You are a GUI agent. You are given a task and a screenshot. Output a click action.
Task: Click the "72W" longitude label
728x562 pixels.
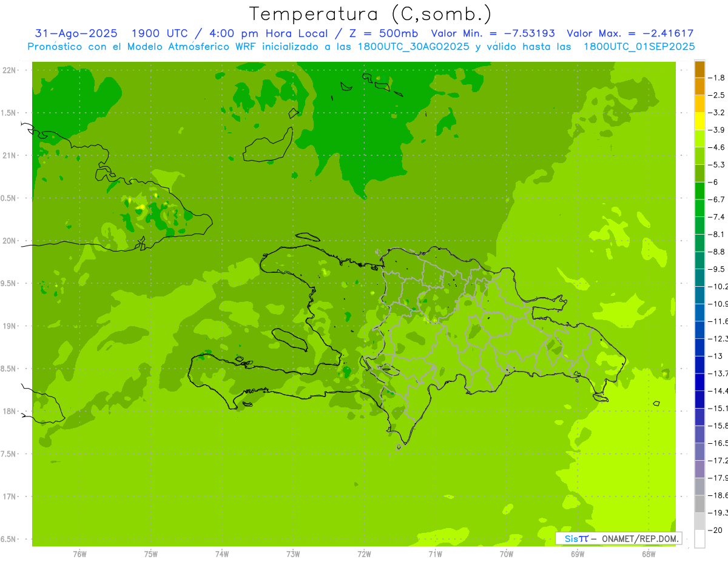[364, 554]
